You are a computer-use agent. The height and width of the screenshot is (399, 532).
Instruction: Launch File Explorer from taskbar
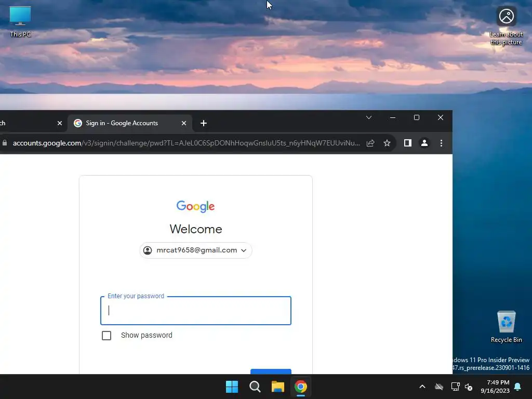(x=278, y=387)
